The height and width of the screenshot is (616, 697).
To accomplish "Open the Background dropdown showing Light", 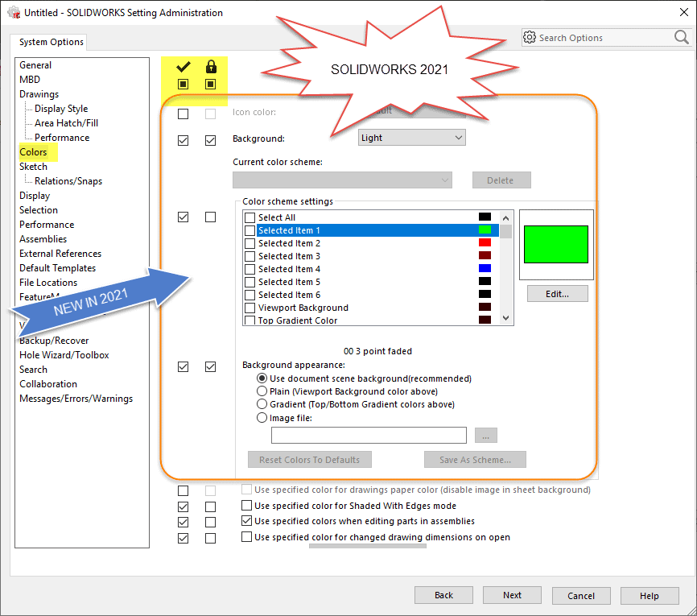I will [x=411, y=138].
